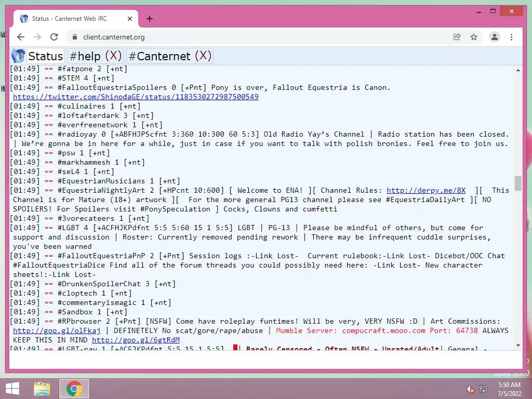
Task: Open the taskbar clock showing 1:50 AM
Action: (509, 389)
